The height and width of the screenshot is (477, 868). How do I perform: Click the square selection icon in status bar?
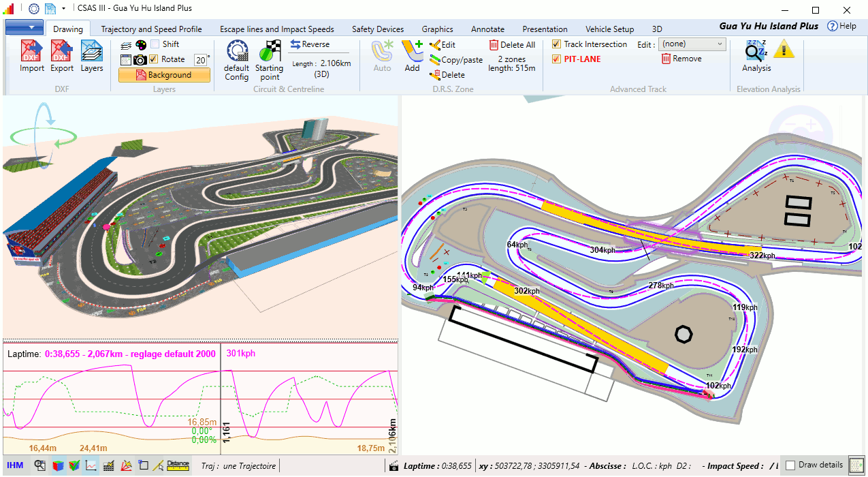pyautogui.click(x=143, y=465)
